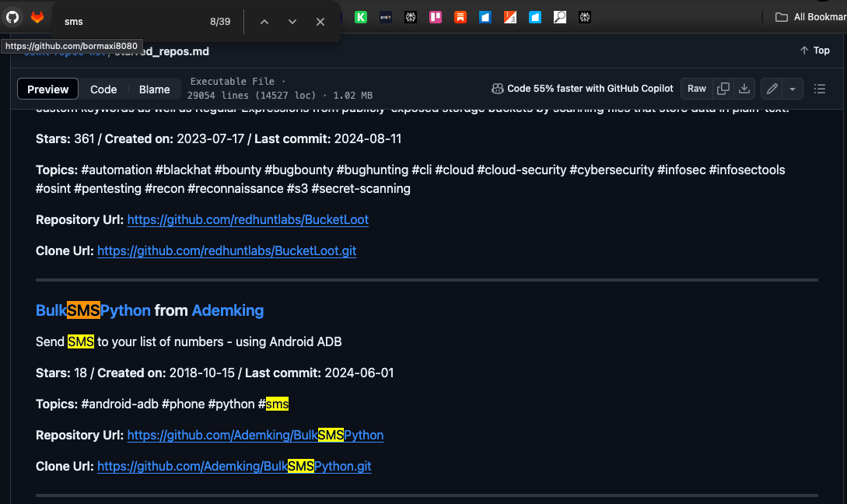Screen dimensions: 847x504
Task: Open the Bybit bookmark icon
Action: pyautogui.click(x=386, y=17)
